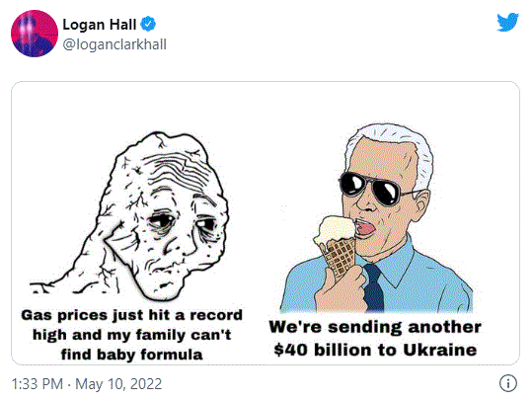532x401 pixels.
Task: Click the blue shirt collar in the cartoon
Action: [395, 263]
